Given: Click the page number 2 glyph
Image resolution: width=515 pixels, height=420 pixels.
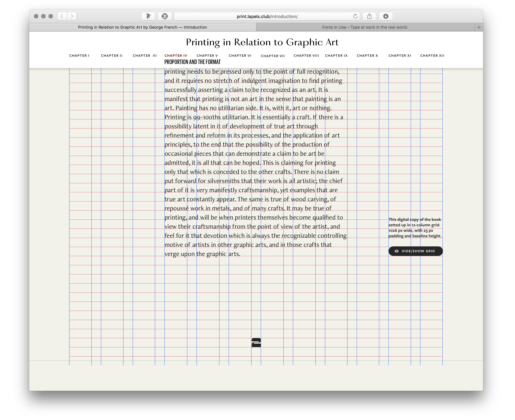Looking at the screenshot, I should 256,342.
